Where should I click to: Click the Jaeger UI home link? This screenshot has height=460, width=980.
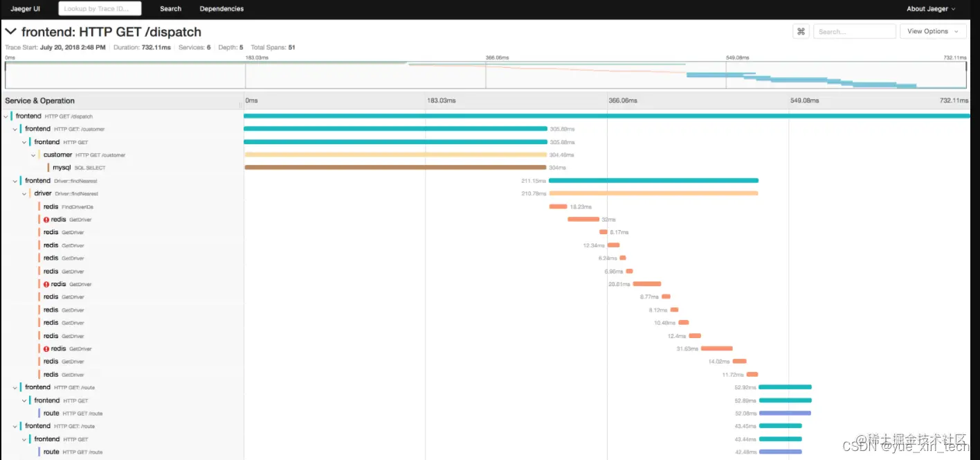click(x=25, y=9)
